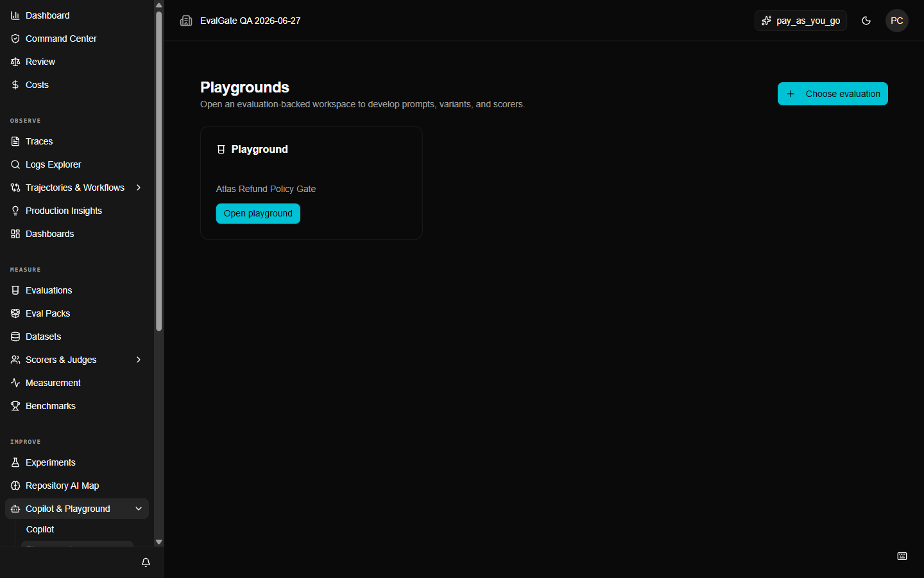The height and width of the screenshot is (578, 924).
Task: Click the Repository AI Map brain icon
Action: coord(15,486)
